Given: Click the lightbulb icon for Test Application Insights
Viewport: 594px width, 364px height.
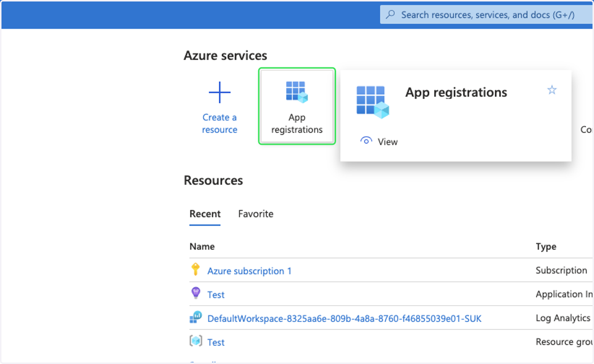Looking at the screenshot, I should tap(196, 293).
